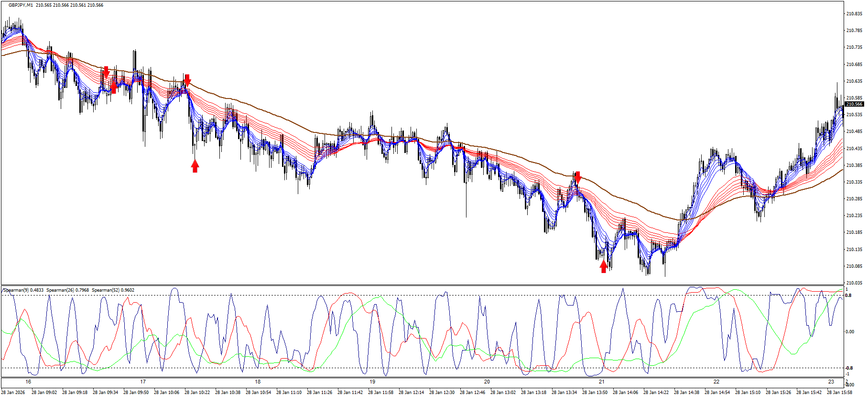Click the red up arrow at the 210.085 low
Image resolution: width=868 pixels, height=405 pixels.
(x=604, y=266)
